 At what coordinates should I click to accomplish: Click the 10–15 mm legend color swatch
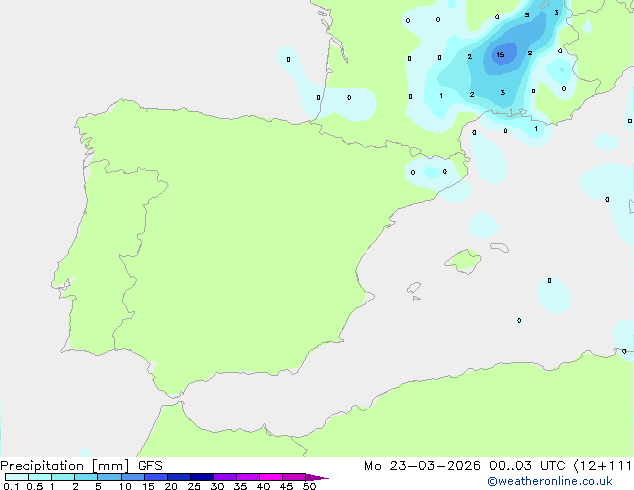pyautogui.click(x=132, y=477)
